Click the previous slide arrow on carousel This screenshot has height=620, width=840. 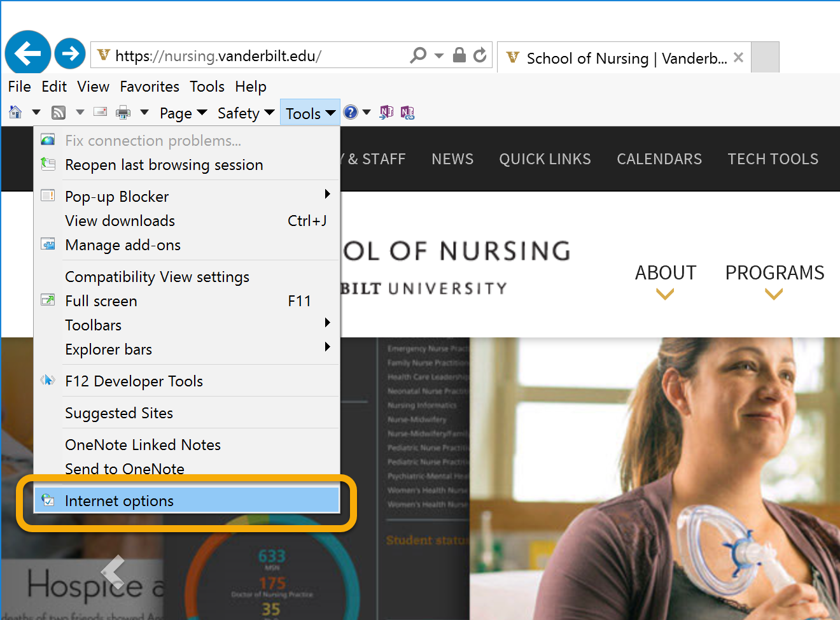tap(113, 571)
